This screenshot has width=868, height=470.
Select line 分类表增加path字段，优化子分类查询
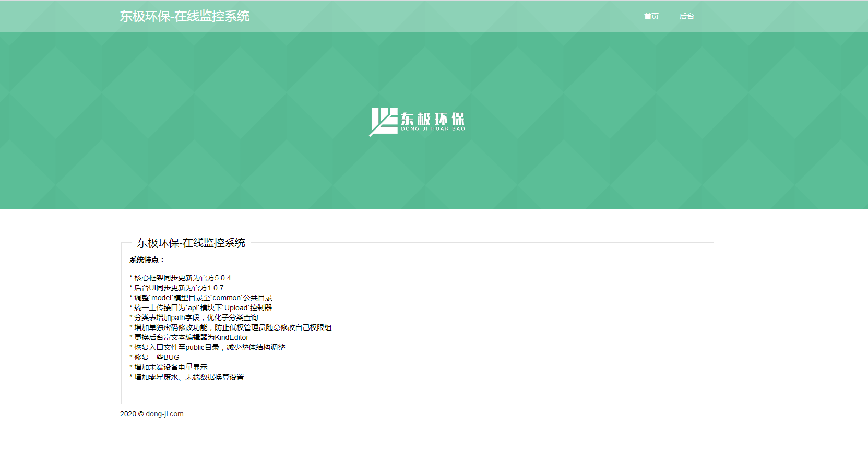point(194,318)
